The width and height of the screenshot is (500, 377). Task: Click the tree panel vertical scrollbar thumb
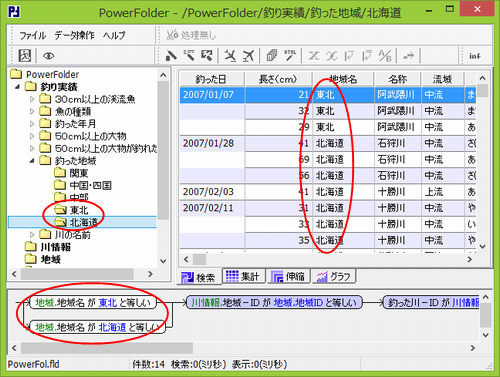tap(163, 150)
